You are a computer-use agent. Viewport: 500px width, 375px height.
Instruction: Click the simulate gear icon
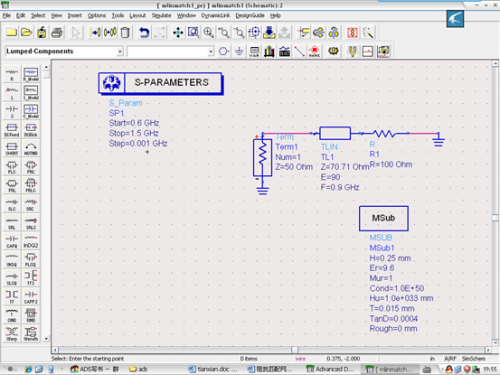click(x=333, y=51)
